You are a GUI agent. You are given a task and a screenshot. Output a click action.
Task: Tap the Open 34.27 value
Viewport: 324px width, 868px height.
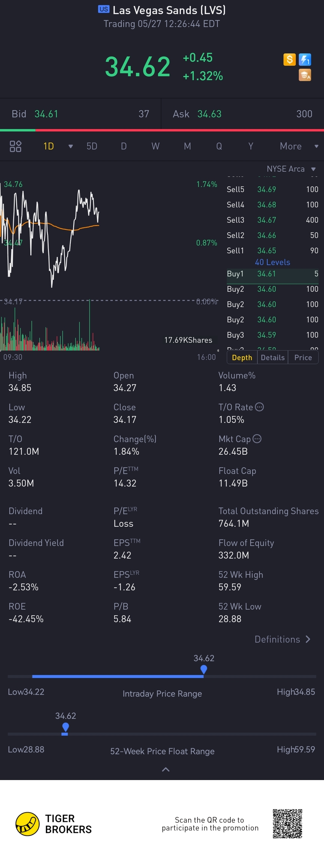(x=125, y=388)
